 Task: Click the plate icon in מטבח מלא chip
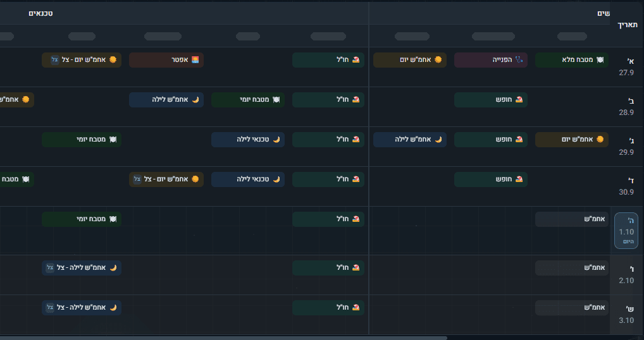tap(600, 60)
